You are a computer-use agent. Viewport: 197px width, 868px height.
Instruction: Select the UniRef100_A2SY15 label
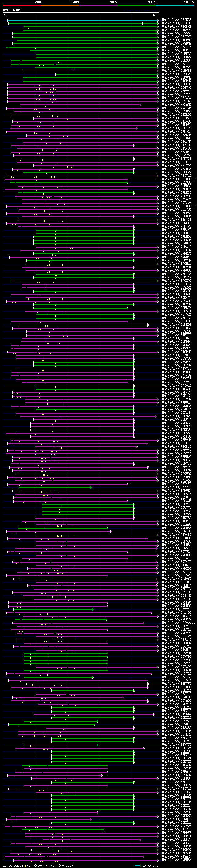[x=177, y=64]
